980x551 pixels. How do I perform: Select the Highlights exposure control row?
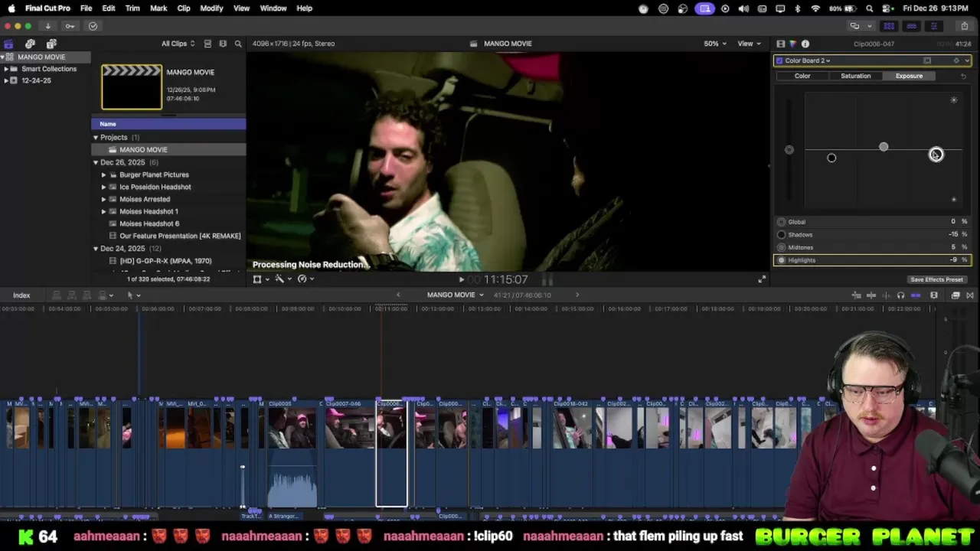click(x=873, y=260)
